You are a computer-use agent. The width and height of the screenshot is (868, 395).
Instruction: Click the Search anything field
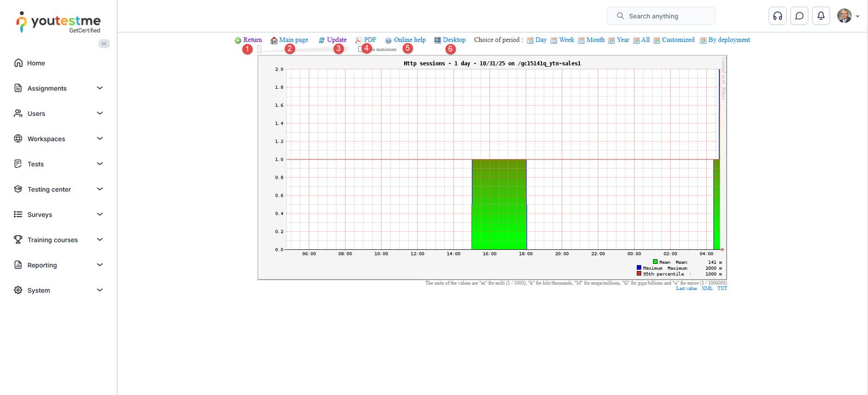pyautogui.click(x=661, y=16)
